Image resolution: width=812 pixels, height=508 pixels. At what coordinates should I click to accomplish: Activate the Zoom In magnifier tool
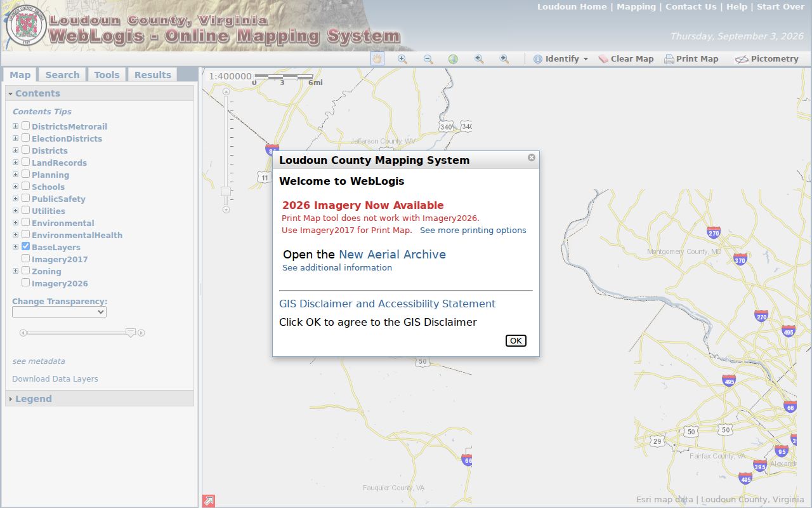pos(402,58)
